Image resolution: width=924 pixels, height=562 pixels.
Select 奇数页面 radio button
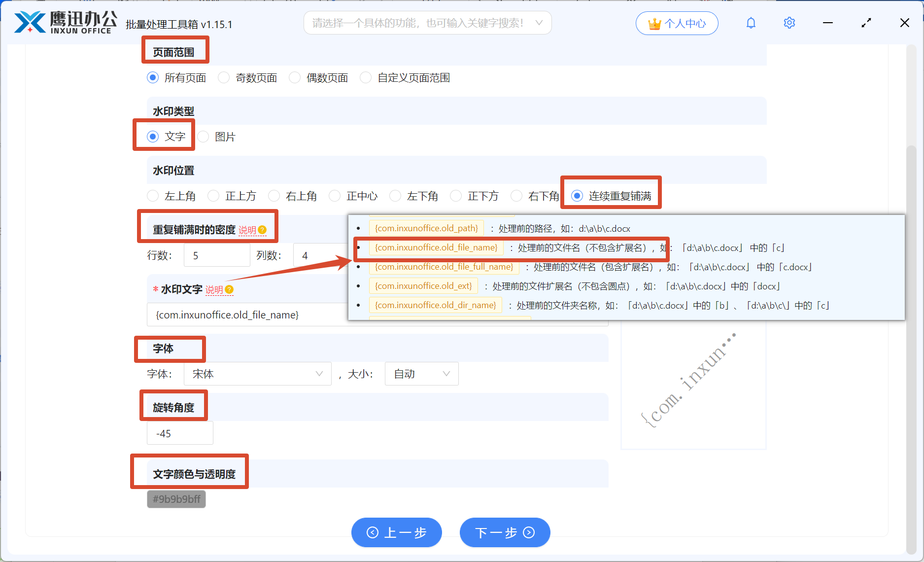coord(224,78)
